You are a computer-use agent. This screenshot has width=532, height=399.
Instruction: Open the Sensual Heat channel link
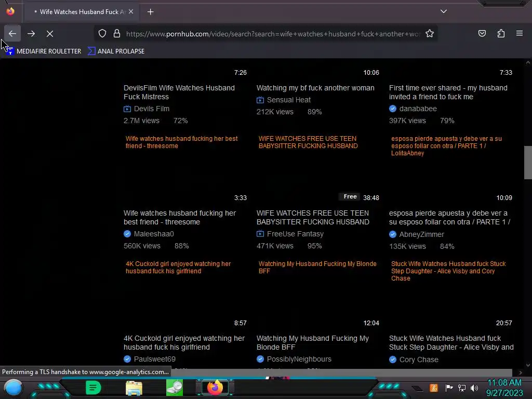(x=289, y=100)
